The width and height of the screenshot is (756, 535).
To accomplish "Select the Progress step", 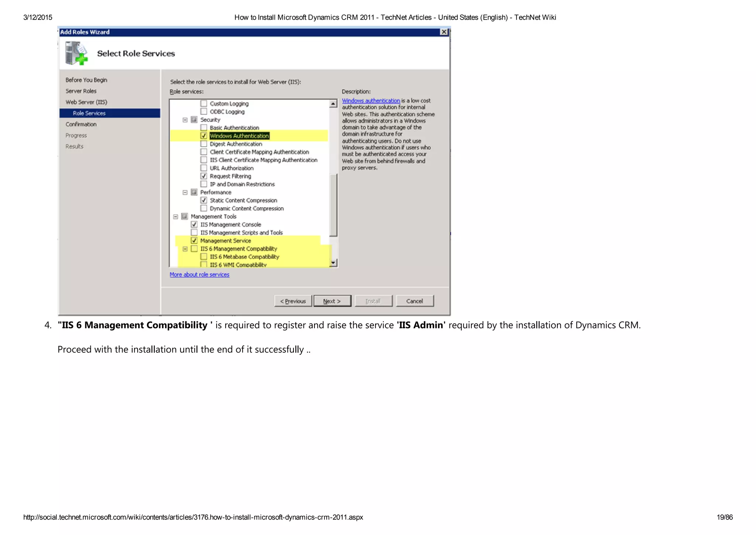I will coord(76,135).
